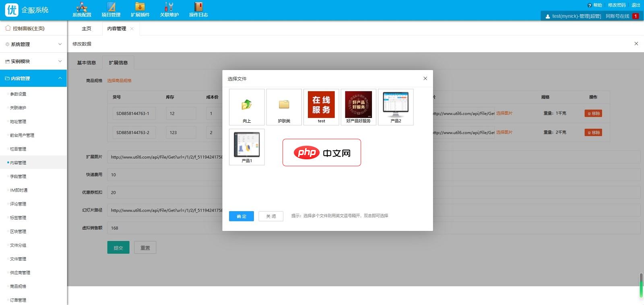
Task: Click the 向上 up-folder icon
Action: point(247,107)
